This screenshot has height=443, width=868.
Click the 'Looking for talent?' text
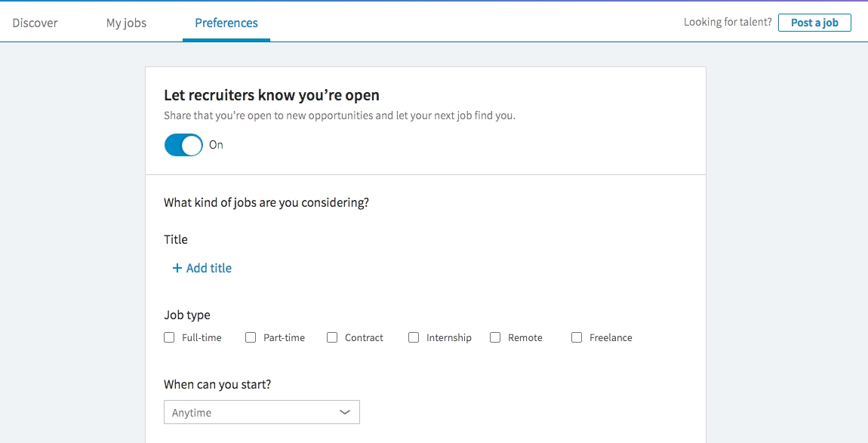pos(728,23)
